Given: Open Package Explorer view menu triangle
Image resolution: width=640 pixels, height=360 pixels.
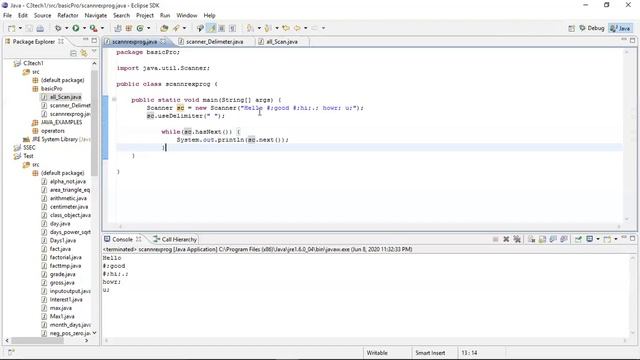Looking at the screenshot, I should pos(94,51).
